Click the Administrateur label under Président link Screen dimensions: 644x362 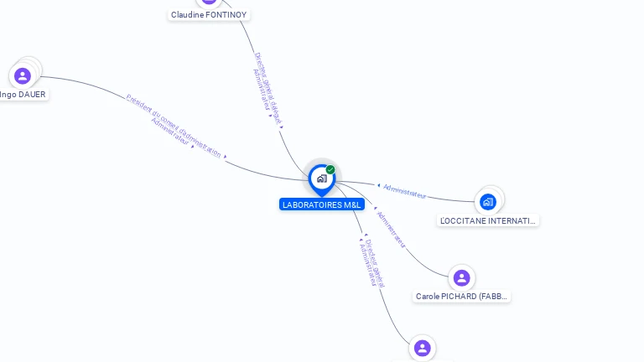pyautogui.click(x=170, y=132)
